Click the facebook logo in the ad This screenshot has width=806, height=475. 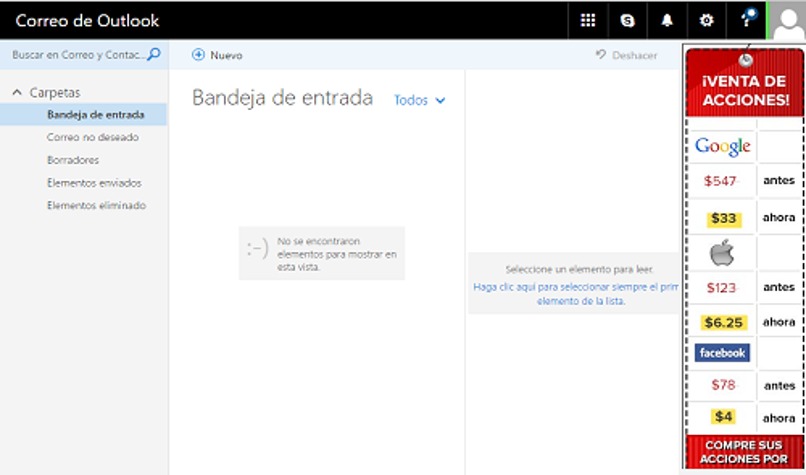[722, 353]
